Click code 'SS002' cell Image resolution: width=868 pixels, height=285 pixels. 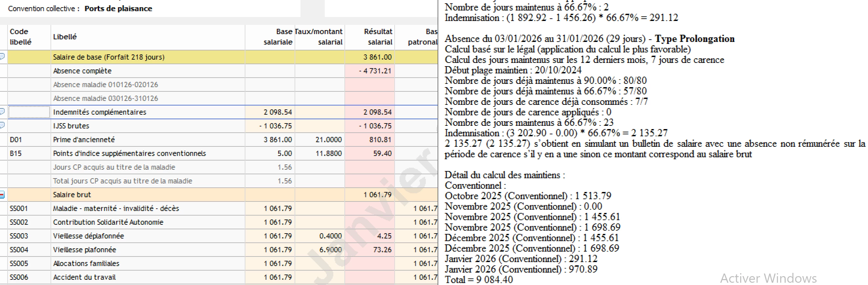(x=29, y=222)
